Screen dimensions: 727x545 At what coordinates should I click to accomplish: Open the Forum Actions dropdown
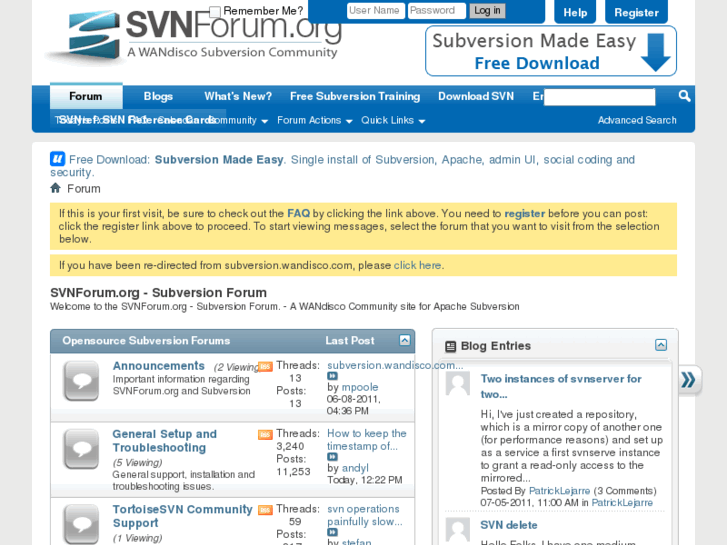315,121
